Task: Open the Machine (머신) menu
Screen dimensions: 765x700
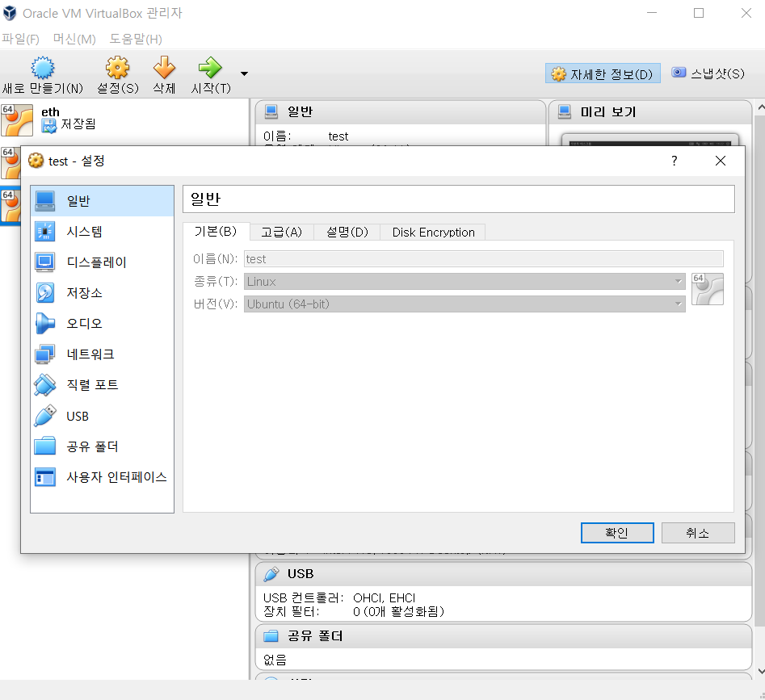Action: tap(74, 39)
